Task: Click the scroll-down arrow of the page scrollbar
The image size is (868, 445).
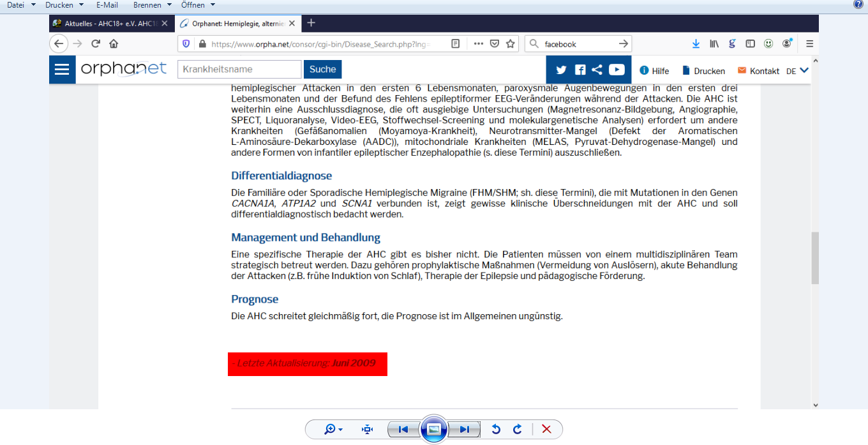Action: click(x=814, y=404)
